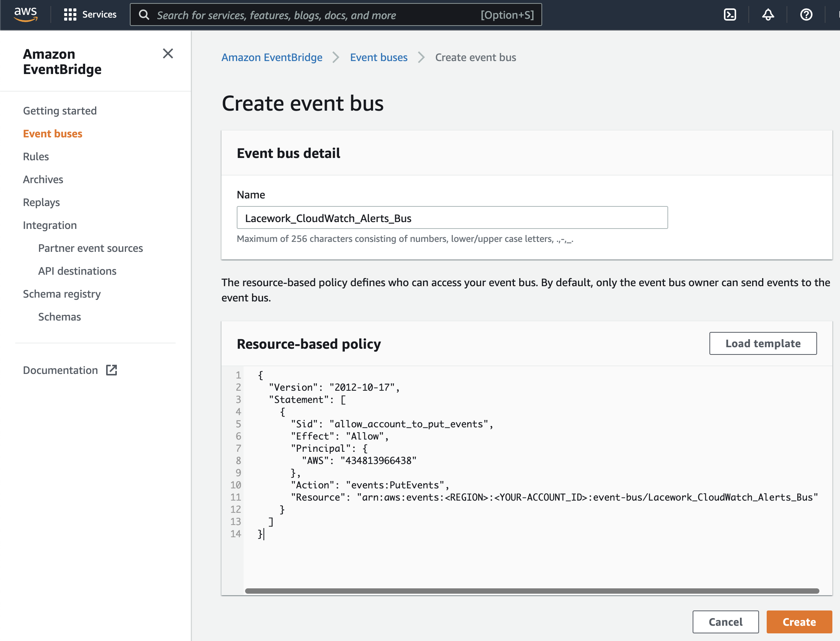The image size is (840, 641).
Task: Expand the Schema registry section
Action: pyautogui.click(x=61, y=294)
